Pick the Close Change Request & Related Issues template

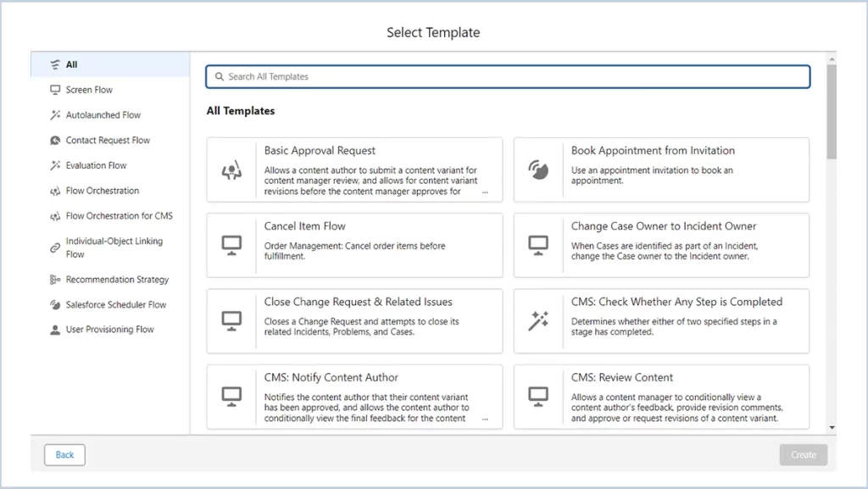click(x=355, y=321)
